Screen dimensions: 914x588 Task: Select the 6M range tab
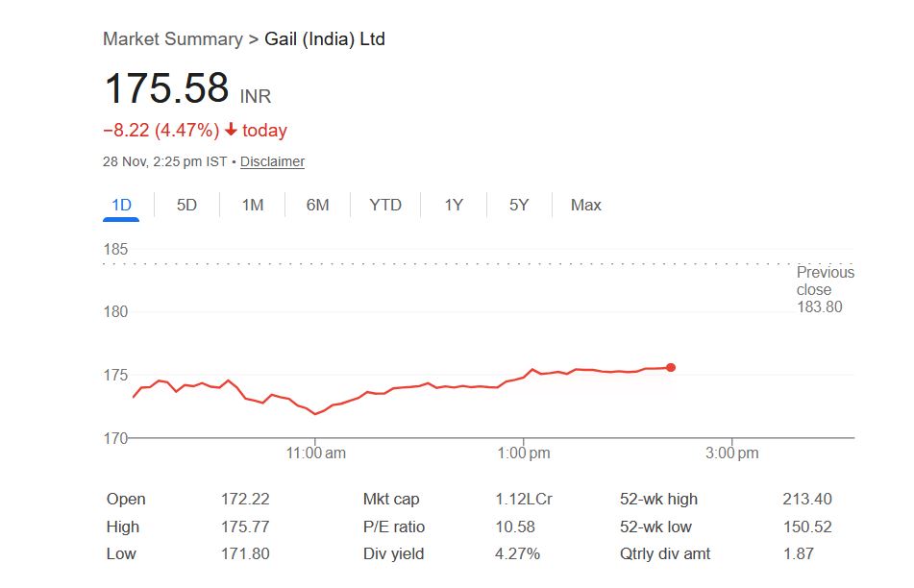click(317, 205)
